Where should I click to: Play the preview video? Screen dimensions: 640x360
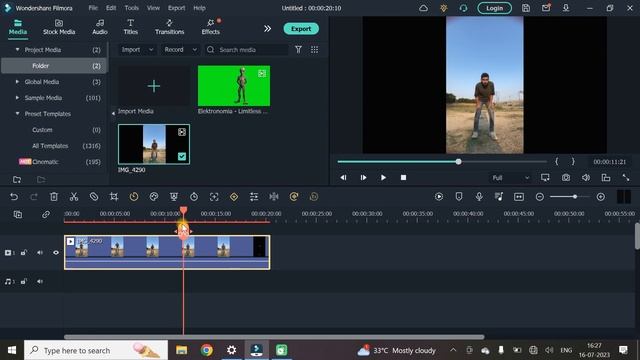click(383, 178)
